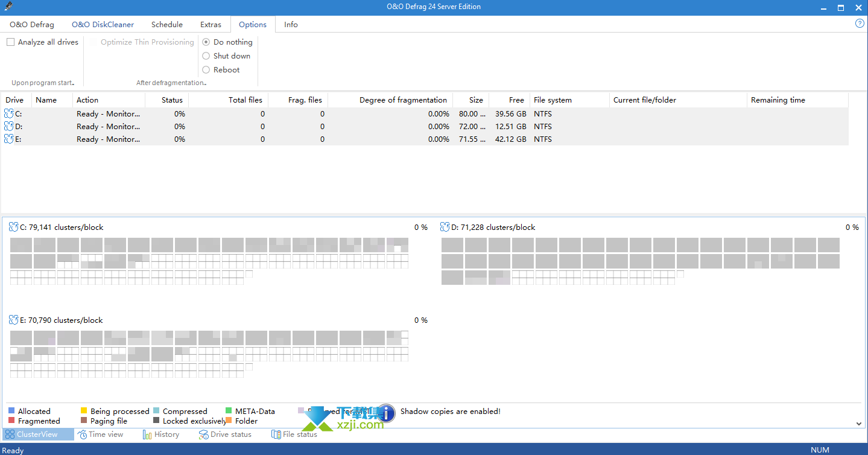The height and width of the screenshot is (455, 868).
Task: Open help via the question mark icon
Action: (x=860, y=24)
